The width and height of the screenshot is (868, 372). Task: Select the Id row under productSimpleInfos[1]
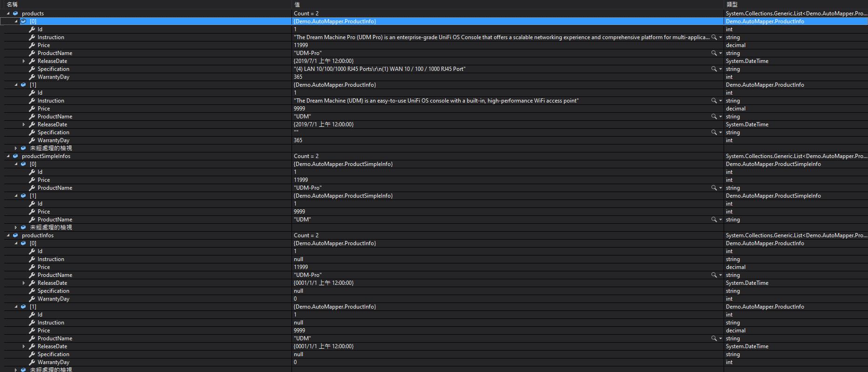[x=434, y=204]
